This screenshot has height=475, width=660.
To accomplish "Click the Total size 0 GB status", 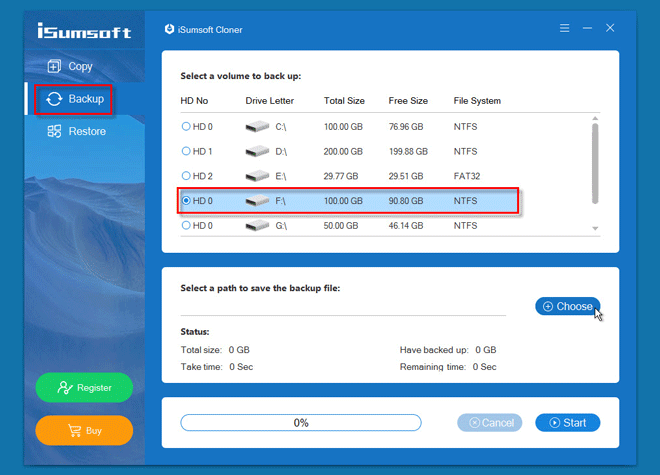I will point(215,350).
